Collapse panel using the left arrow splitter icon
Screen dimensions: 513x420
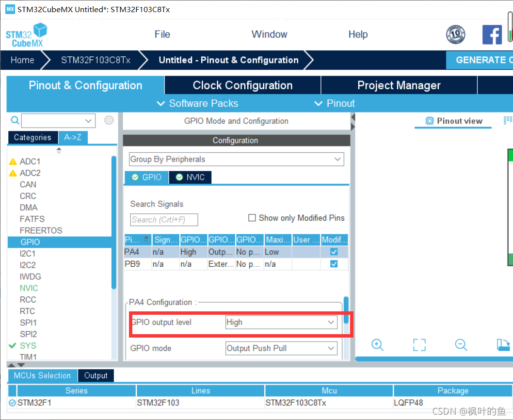pyautogui.click(x=353, y=117)
